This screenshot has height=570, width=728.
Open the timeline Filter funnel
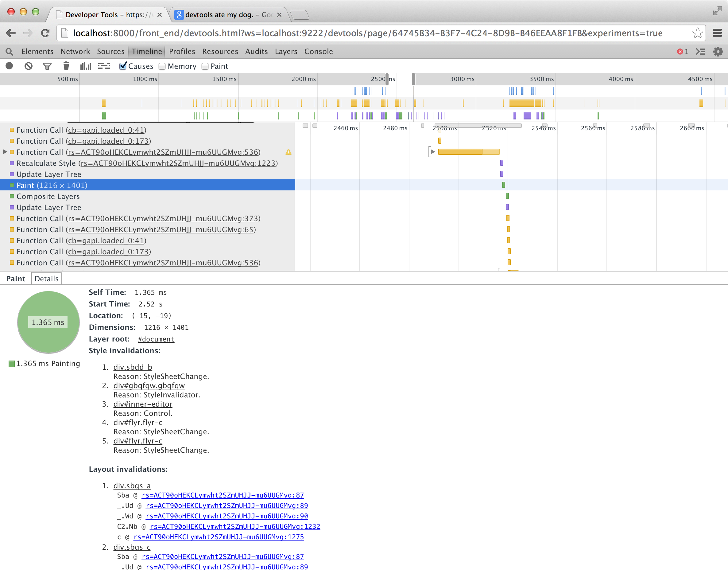[47, 66]
